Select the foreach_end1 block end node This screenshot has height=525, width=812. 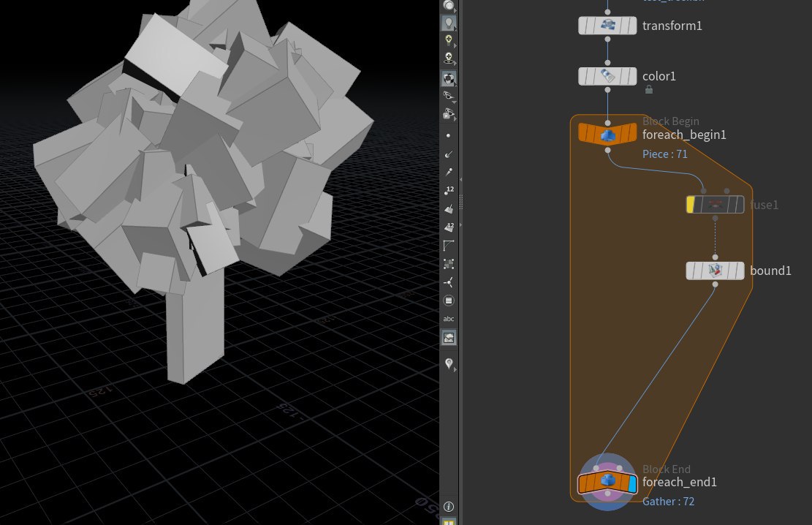point(607,482)
